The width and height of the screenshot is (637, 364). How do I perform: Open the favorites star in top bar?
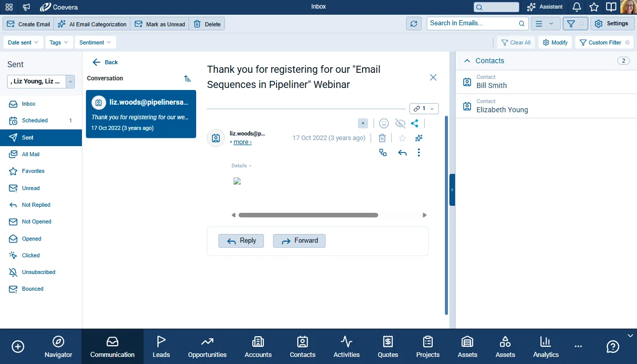[x=594, y=7]
